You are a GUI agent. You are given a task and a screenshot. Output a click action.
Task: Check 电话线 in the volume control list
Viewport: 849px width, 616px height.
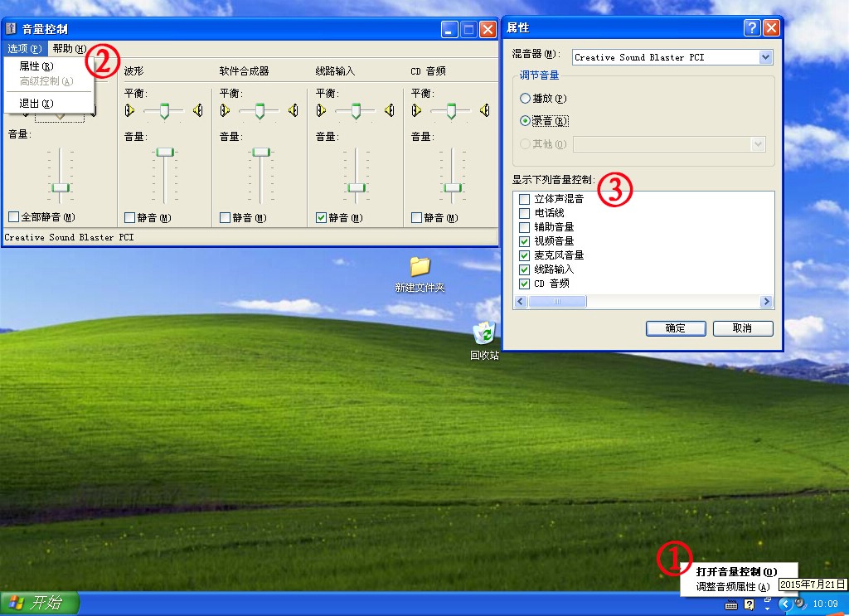[x=524, y=213]
